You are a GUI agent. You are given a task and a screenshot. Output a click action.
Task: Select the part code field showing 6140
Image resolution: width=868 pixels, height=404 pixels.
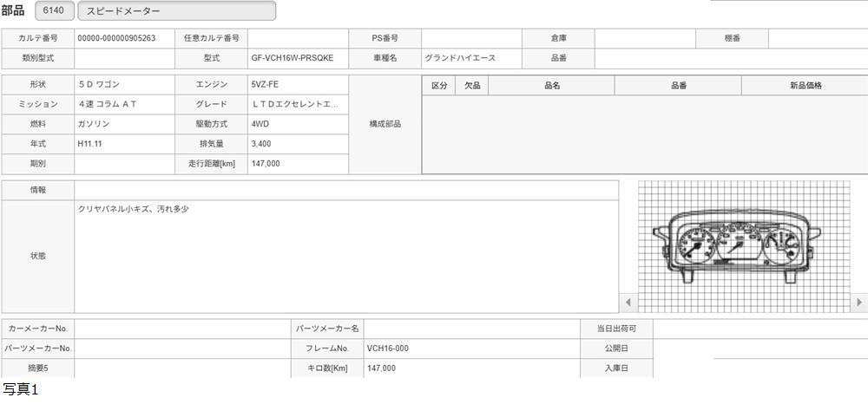tap(55, 11)
